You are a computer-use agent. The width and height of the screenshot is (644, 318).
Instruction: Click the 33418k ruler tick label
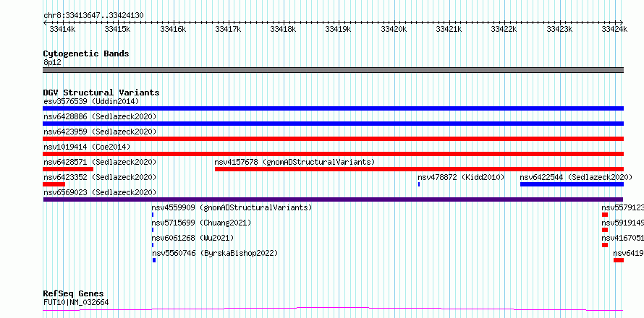pos(284,29)
